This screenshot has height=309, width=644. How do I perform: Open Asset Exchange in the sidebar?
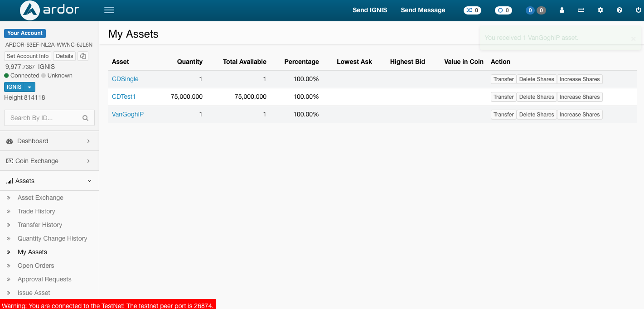(40, 198)
